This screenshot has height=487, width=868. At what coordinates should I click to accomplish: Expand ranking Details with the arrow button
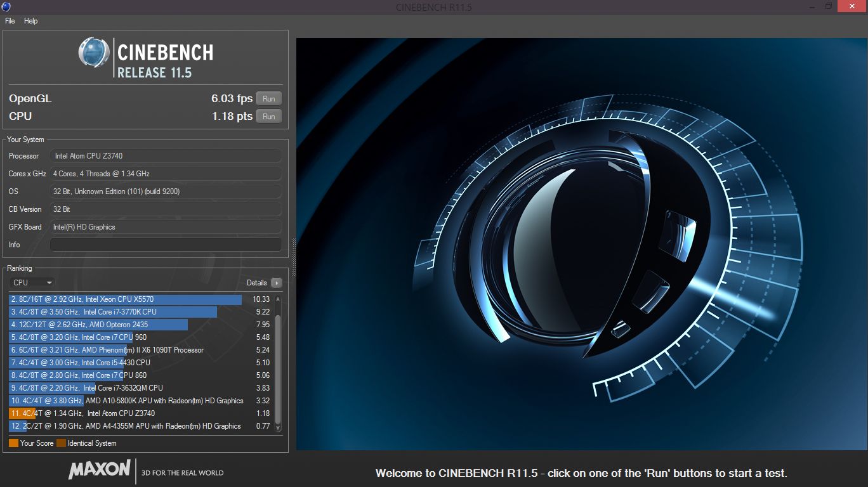(276, 283)
